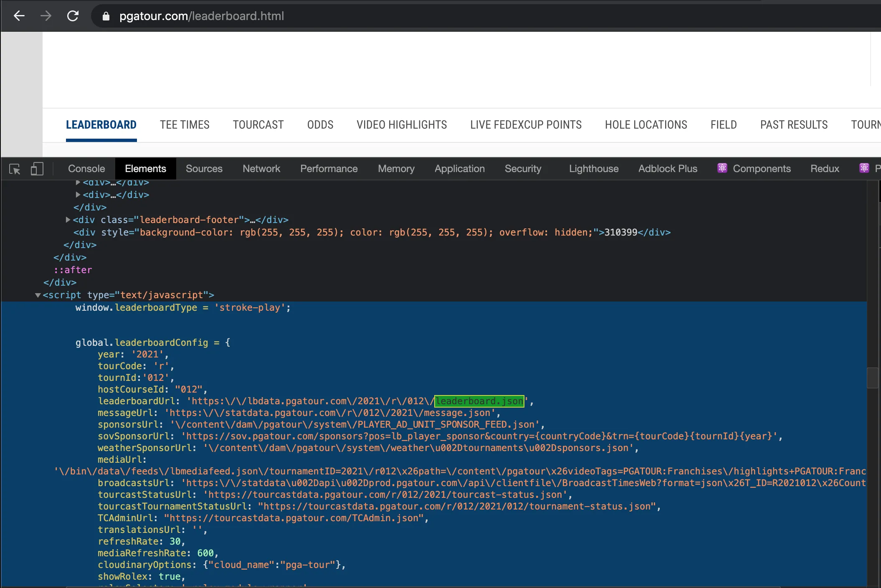The image size is (881, 588).
Task: Activate the inspect element picker icon
Action: click(15, 169)
